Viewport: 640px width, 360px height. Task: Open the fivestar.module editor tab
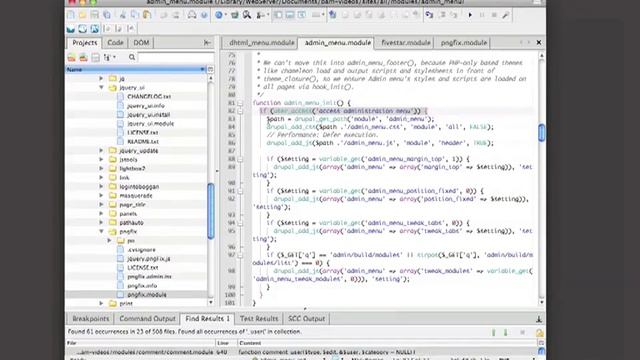tap(406, 42)
